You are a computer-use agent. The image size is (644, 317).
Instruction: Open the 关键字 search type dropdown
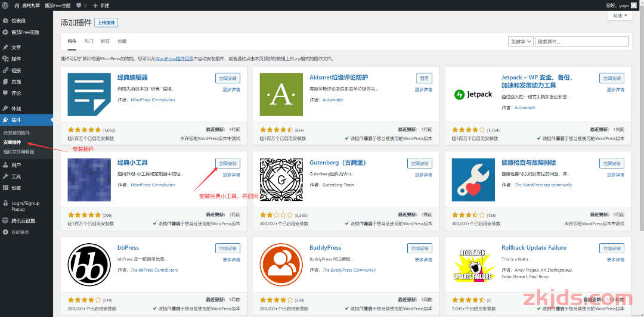pos(521,42)
